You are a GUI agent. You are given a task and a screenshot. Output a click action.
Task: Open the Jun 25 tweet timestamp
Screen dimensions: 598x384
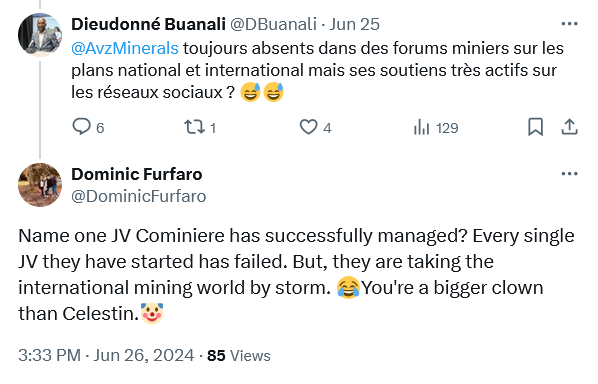click(355, 24)
